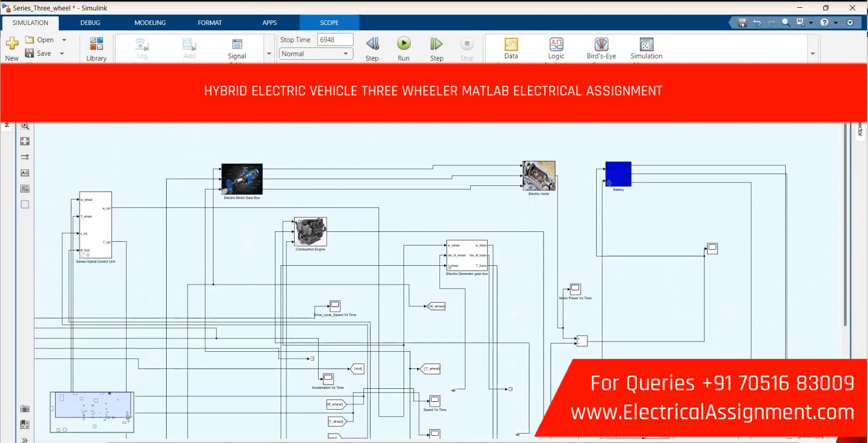
Task: Click the Save disk icon in ribbon
Action: coord(30,53)
